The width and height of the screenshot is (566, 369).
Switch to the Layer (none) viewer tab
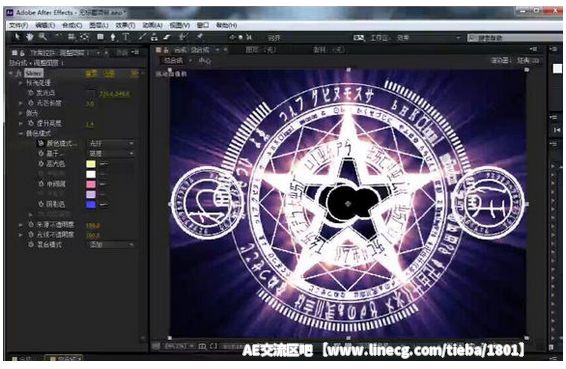[x=260, y=50]
